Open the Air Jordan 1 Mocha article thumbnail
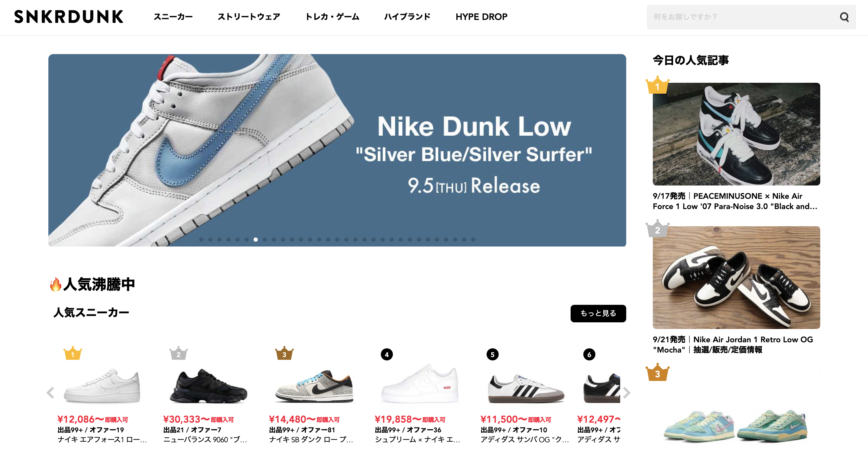 pos(736,277)
